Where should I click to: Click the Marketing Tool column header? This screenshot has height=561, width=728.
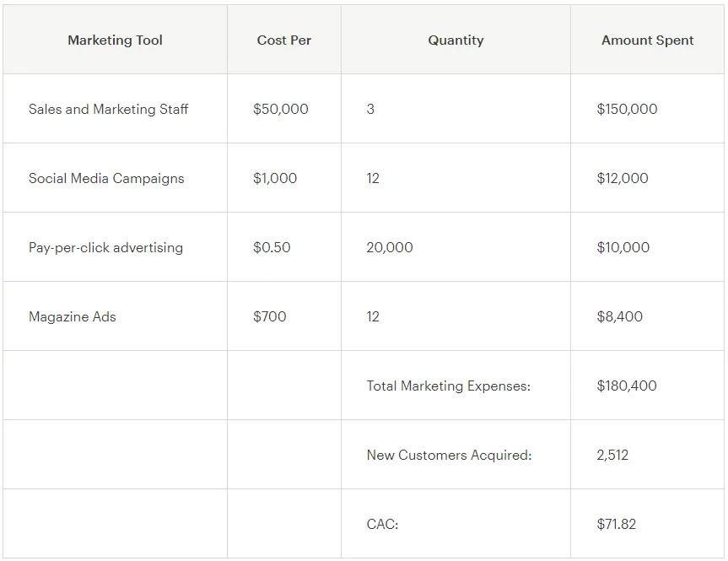coord(115,40)
